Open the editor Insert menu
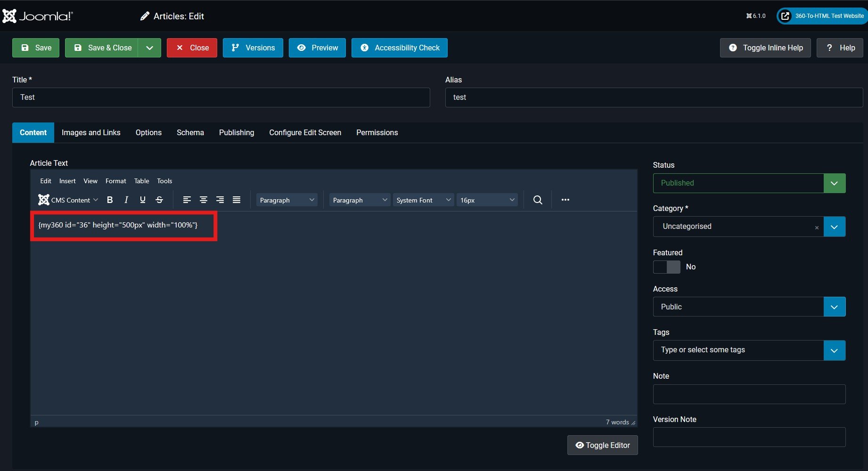This screenshot has height=471, width=868. pyautogui.click(x=67, y=181)
